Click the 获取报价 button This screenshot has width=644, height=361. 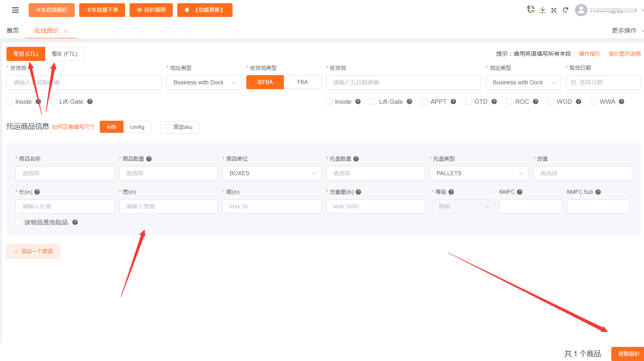coord(628,354)
